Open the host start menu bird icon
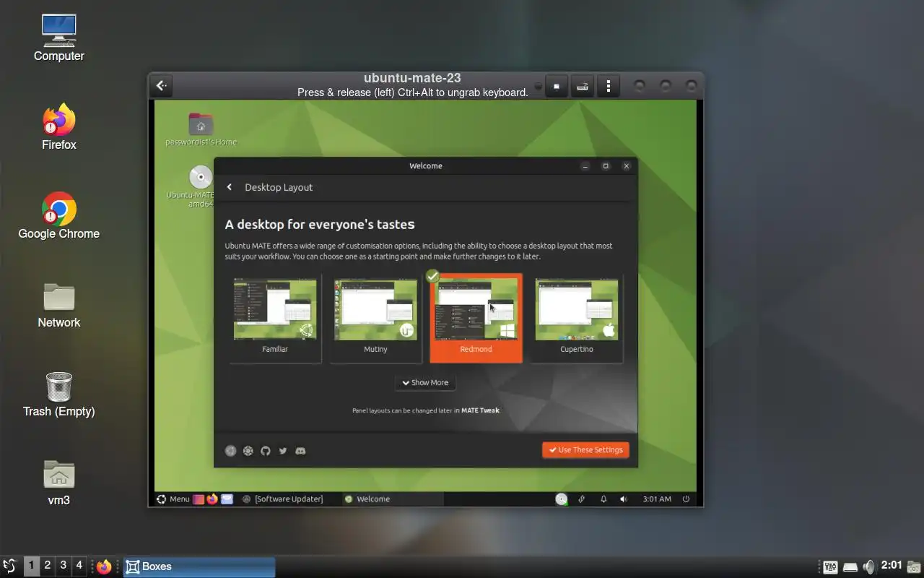The width and height of the screenshot is (924, 578). pyautogui.click(x=10, y=566)
